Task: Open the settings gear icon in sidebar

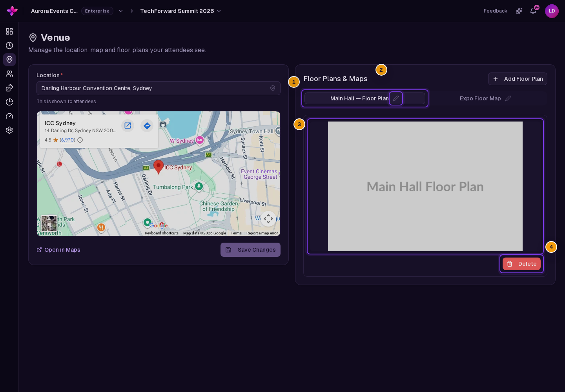Action: coord(9,130)
